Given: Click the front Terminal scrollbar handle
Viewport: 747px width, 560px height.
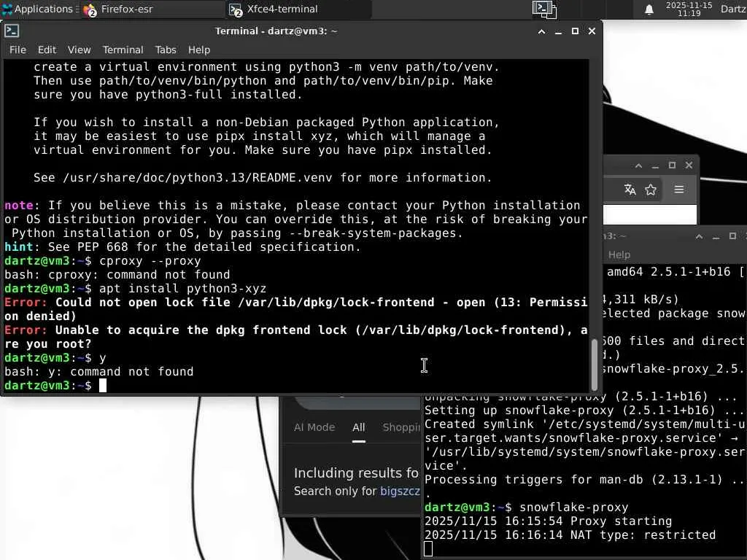Looking at the screenshot, I should (x=594, y=365).
